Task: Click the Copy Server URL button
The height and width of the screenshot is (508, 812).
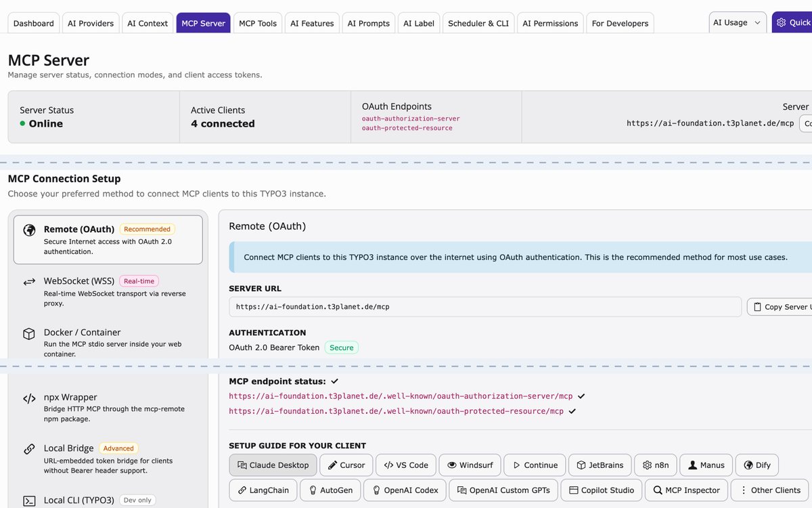Action: pyautogui.click(x=780, y=307)
